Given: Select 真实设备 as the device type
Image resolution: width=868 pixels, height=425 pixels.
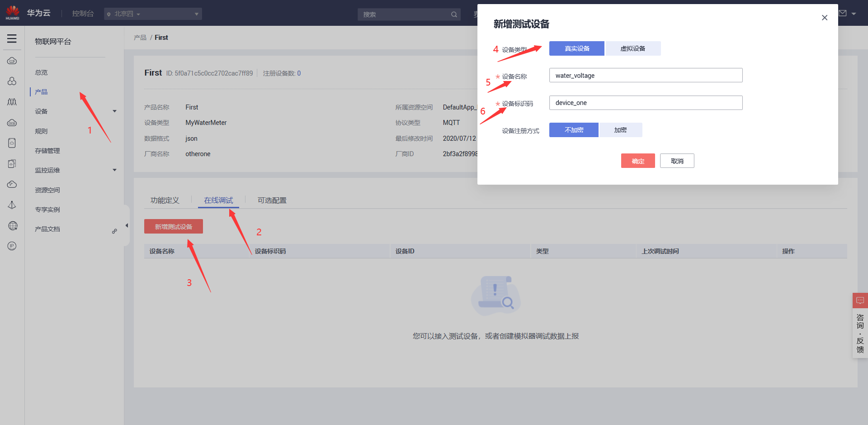Looking at the screenshot, I should coord(576,48).
